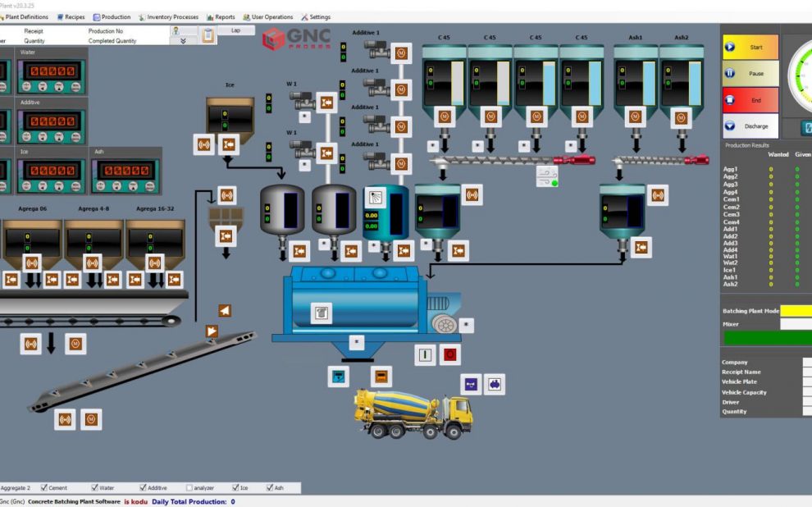Click the red stop (O) button near mixer
Viewport: 812px width, 507px height.
tap(449, 354)
